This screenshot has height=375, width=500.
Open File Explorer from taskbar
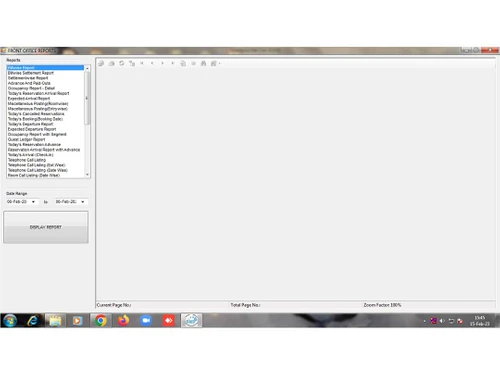pyautogui.click(x=55, y=321)
